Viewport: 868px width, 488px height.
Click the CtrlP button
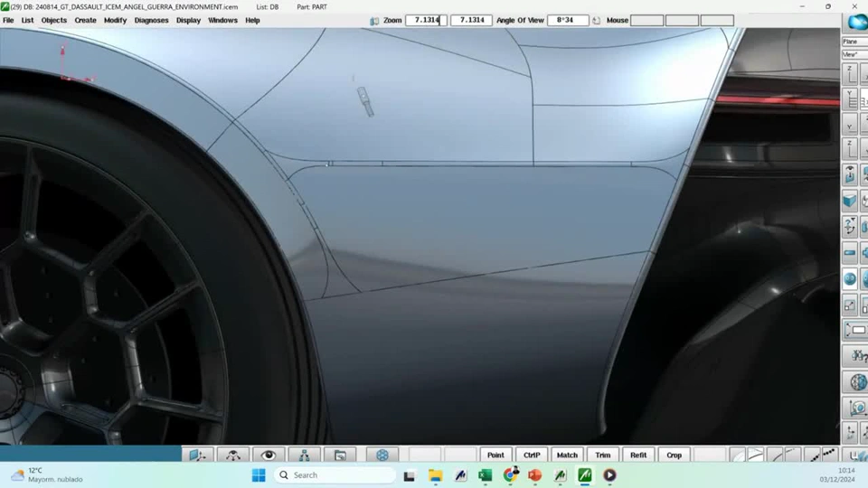coord(532,455)
